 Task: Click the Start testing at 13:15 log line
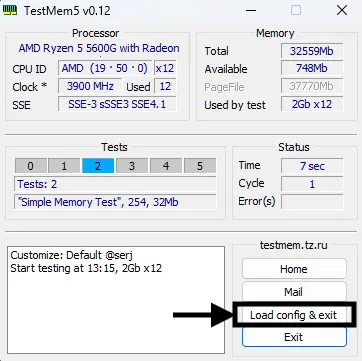86,268
